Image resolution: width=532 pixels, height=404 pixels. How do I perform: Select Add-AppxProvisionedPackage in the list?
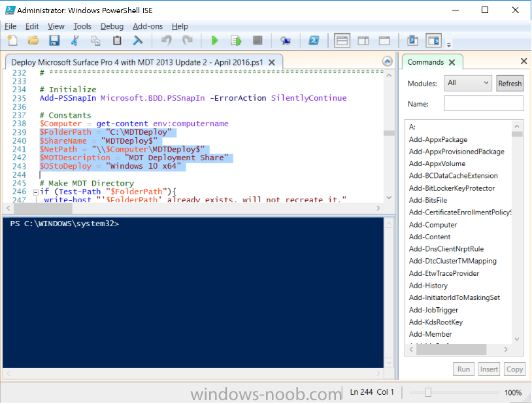coord(456,152)
